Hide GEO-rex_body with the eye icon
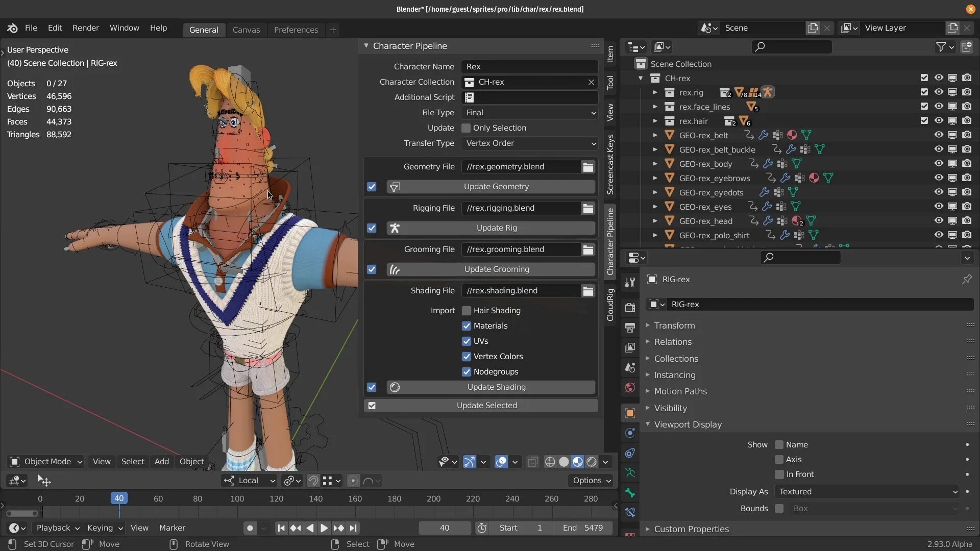The width and height of the screenshot is (980, 551). coord(938,164)
